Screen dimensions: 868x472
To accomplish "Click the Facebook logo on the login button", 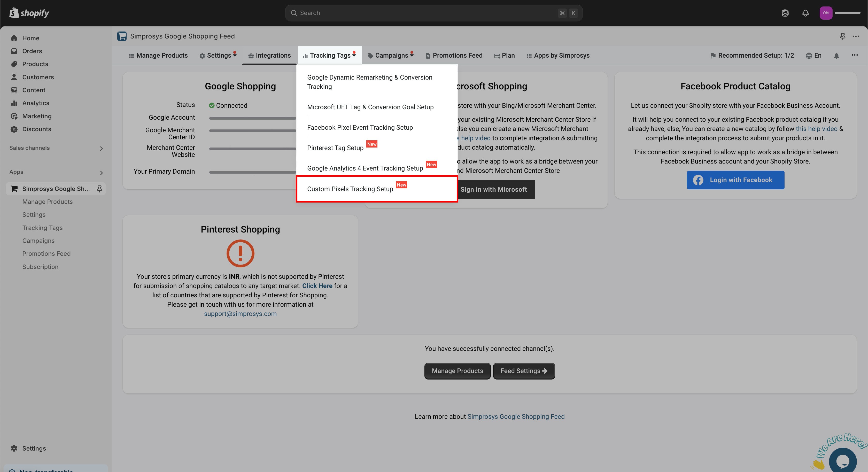I will pyautogui.click(x=698, y=180).
